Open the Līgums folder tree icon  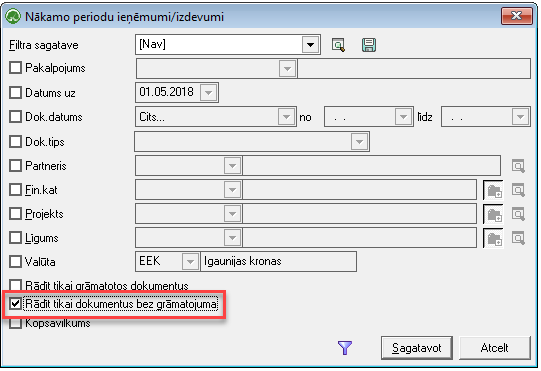(x=494, y=238)
